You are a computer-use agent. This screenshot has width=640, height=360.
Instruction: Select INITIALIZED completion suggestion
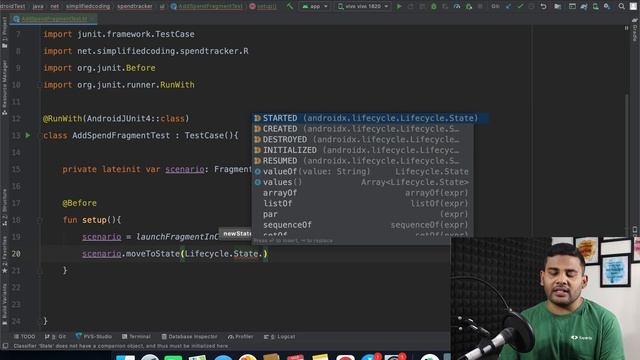tap(362, 150)
